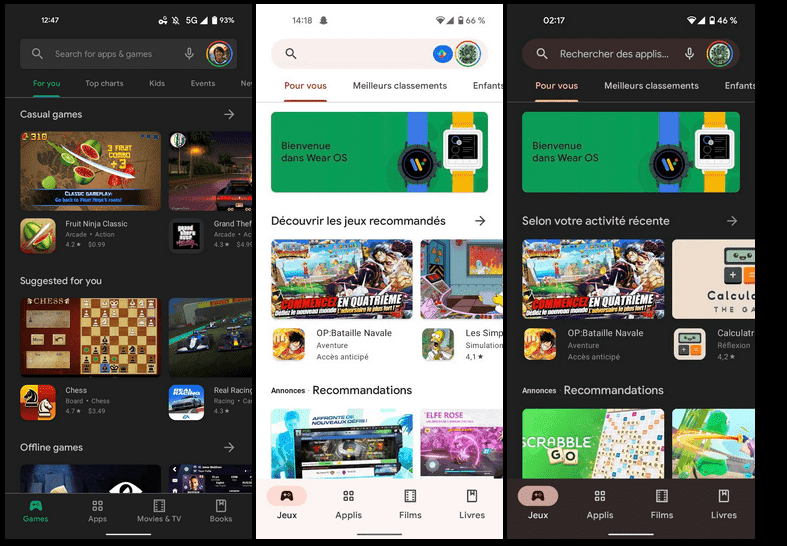Tap the blue Play Points icon in middle phone
The height and width of the screenshot is (546, 787).
pos(443,54)
